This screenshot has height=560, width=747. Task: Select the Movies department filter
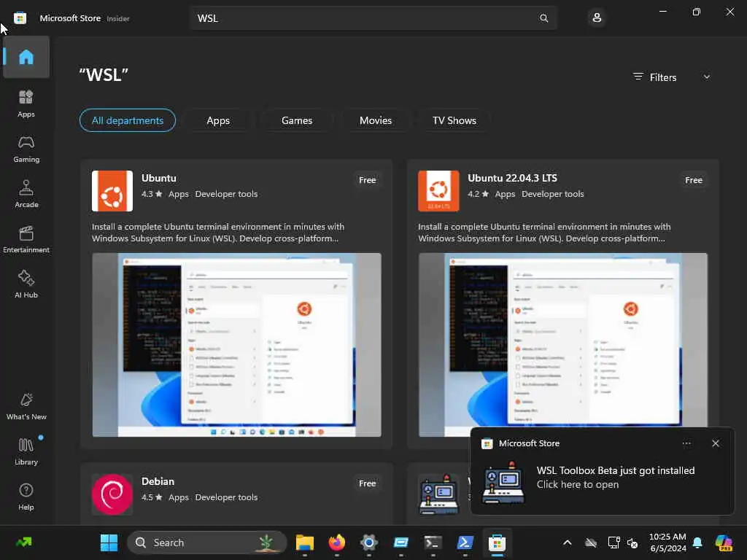[x=376, y=120]
